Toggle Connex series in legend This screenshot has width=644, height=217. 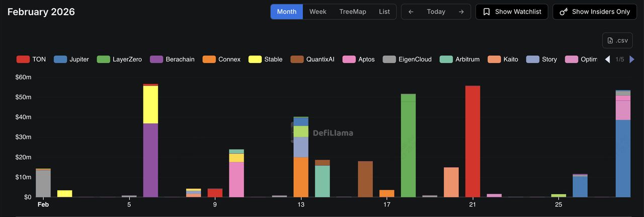(x=221, y=59)
